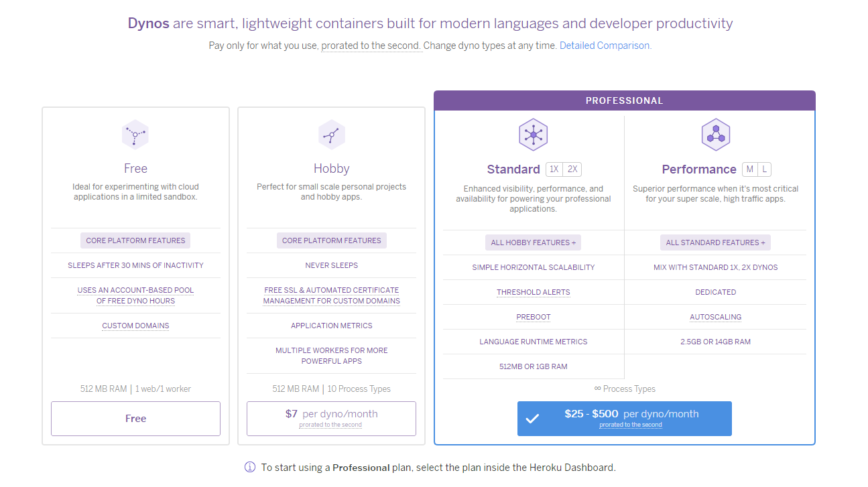868x487 pixels.
Task: Select the Standard 1X dyno size
Action: (554, 169)
